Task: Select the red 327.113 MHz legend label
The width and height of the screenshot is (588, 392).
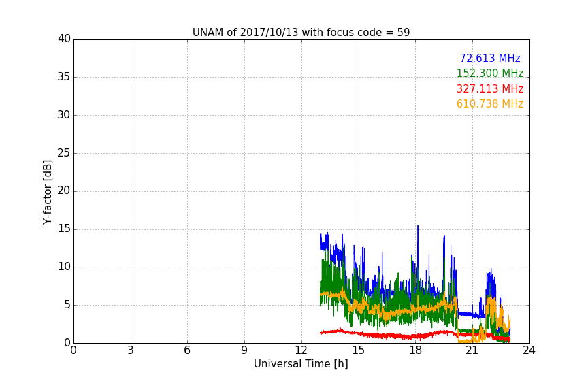Action: 490,89
